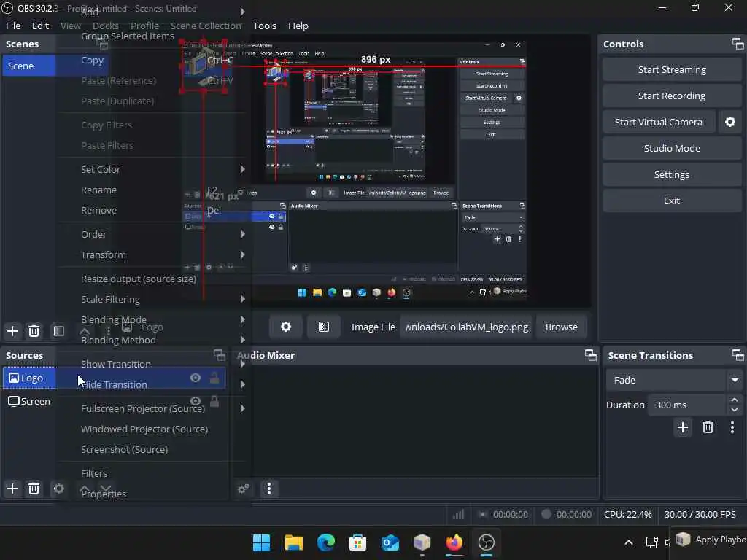Open the Help menu

tap(298, 26)
